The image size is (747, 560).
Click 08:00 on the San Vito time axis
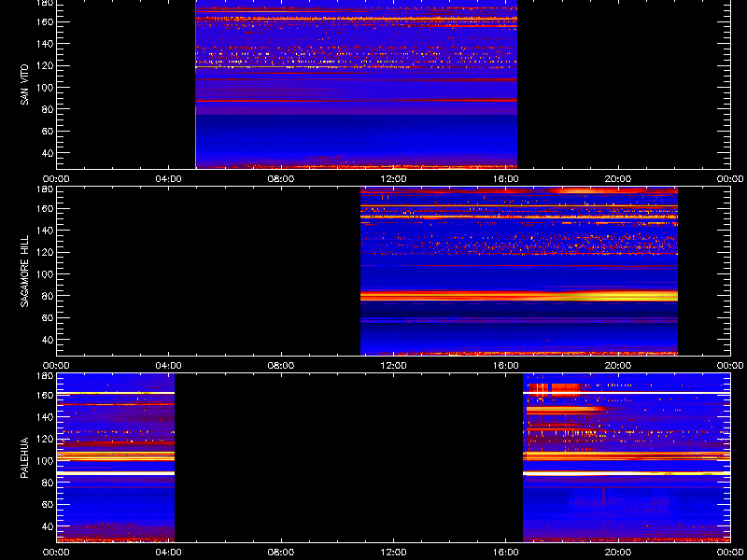pos(281,179)
